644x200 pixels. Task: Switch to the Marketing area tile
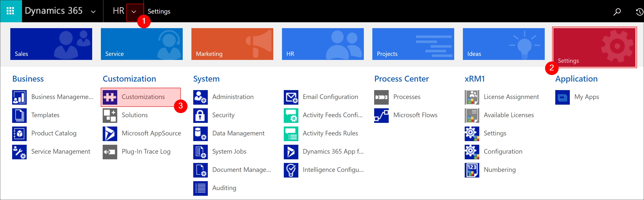click(232, 44)
